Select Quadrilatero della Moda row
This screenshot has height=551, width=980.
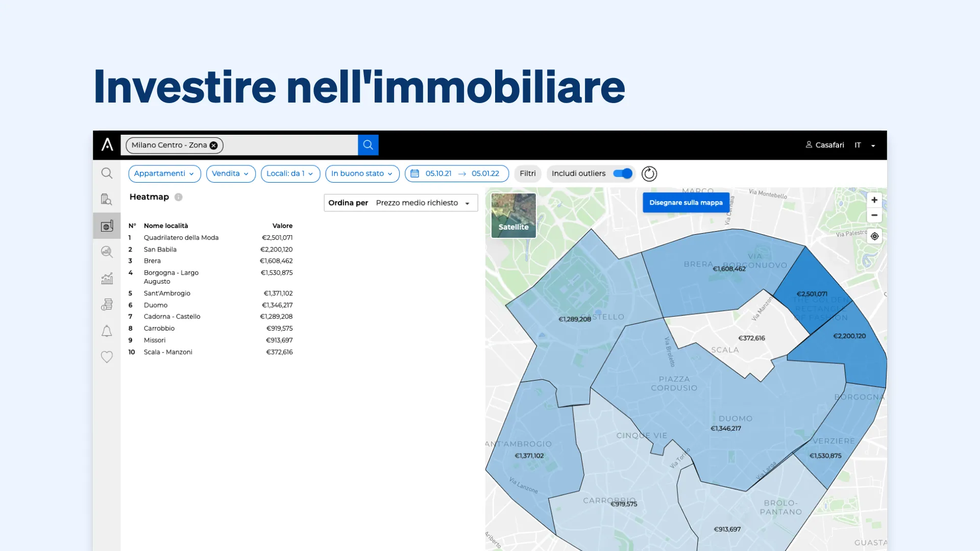(x=210, y=238)
